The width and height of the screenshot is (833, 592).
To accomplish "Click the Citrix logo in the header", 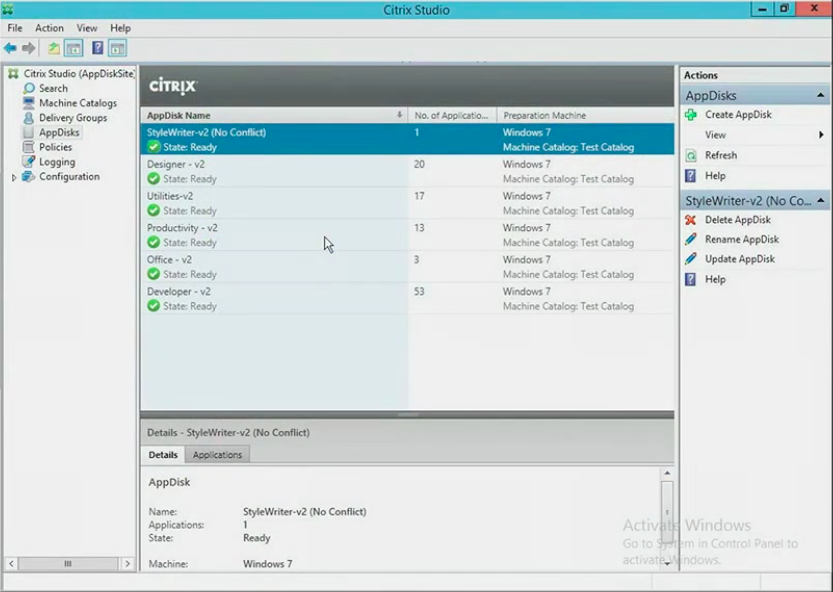I will click(x=173, y=86).
